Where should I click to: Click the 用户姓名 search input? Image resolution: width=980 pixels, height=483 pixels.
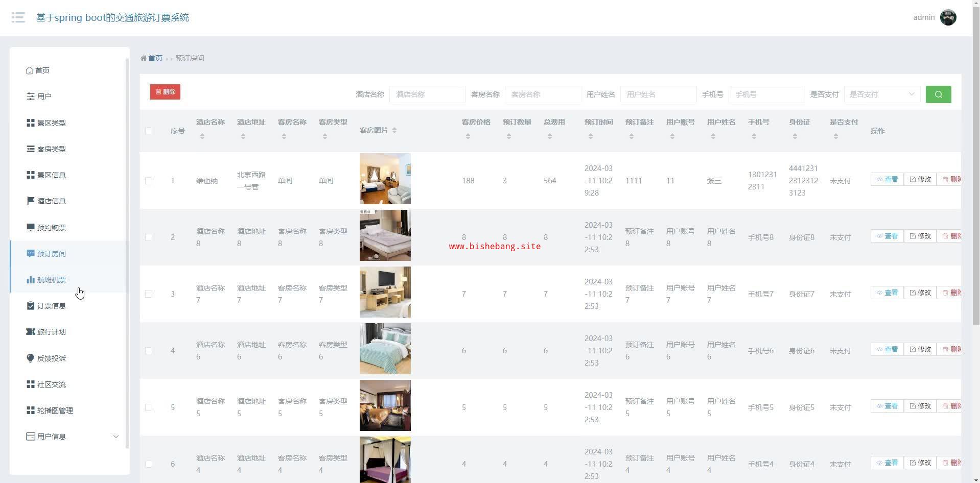pyautogui.click(x=658, y=94)
